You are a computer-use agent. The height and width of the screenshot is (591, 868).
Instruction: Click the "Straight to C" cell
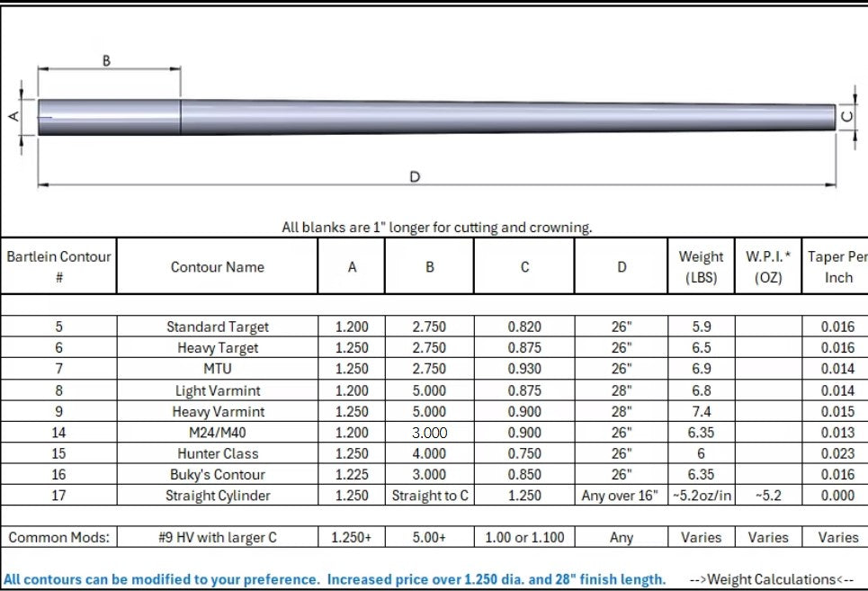coord(430,496)
